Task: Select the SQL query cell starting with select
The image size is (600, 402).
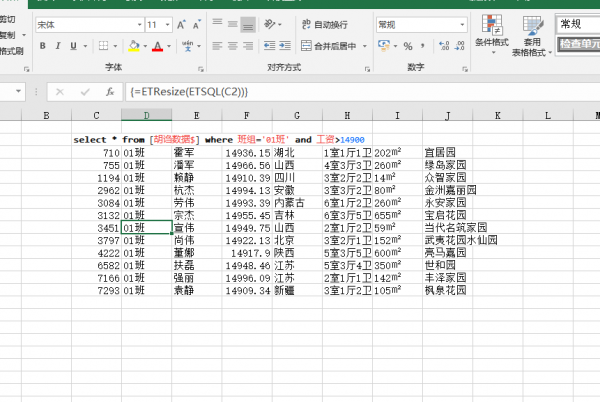Action: point(219,140)
